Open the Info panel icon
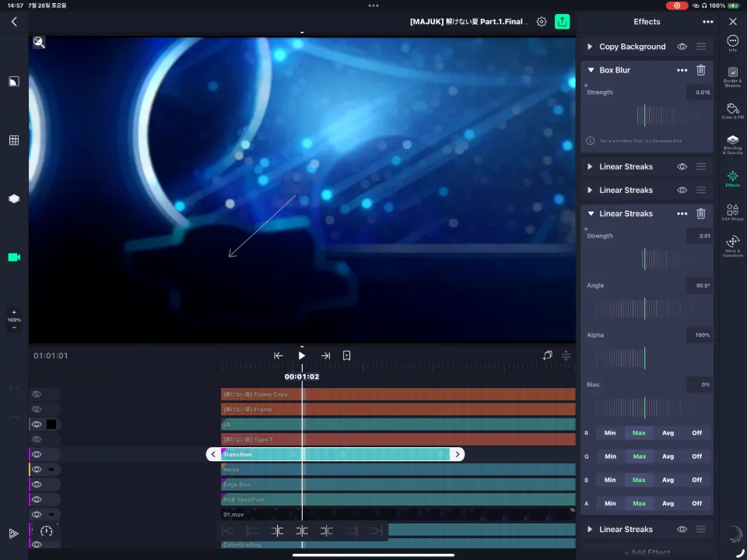747x560 pixels. coord(733,43)
